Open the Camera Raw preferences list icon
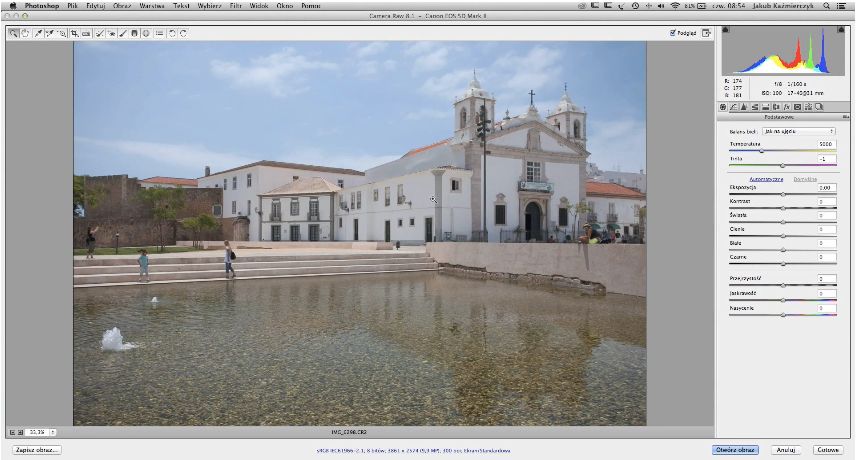The image size is (856, 460). (159, 33)
